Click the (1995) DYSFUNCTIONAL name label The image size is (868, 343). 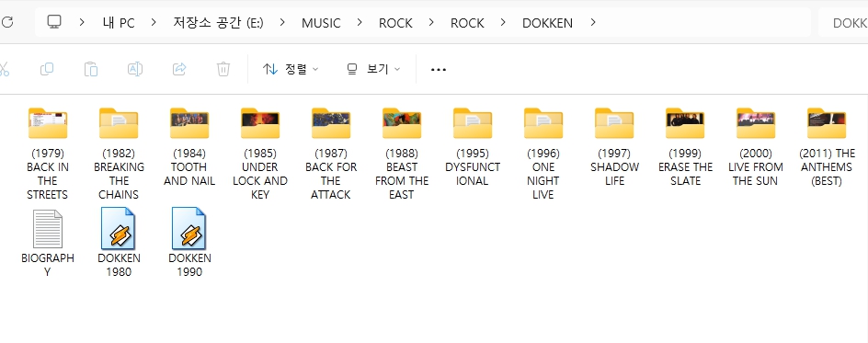473,167
